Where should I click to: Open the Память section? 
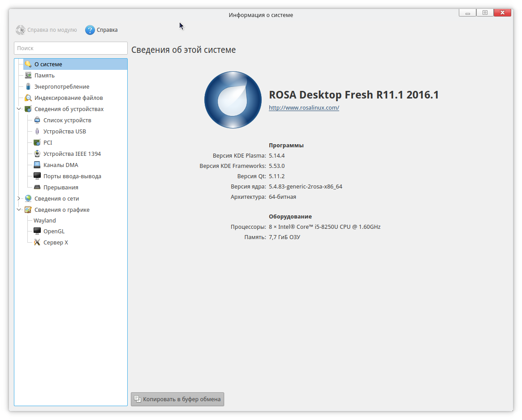click(x=45, y=76)
